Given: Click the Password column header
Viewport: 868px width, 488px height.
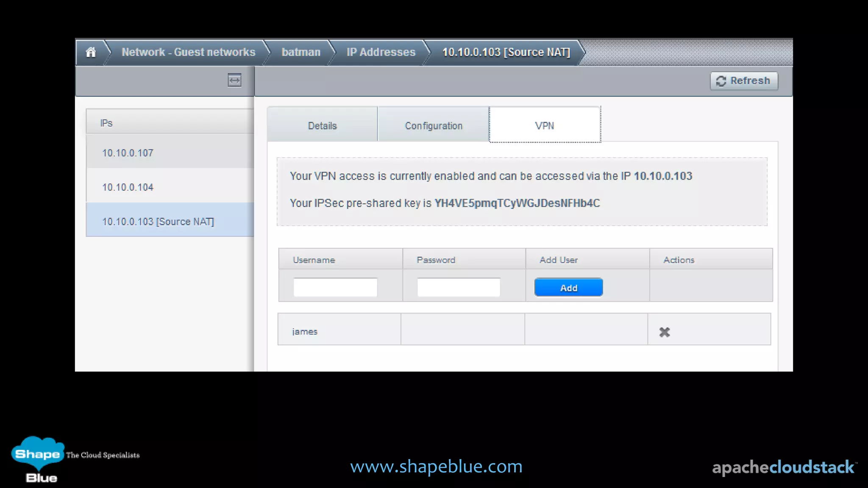Looking at the screenshot, I should 464,259.
